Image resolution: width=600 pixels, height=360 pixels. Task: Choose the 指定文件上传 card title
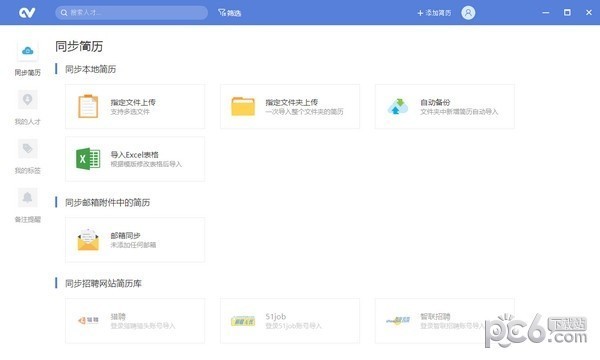133,102
